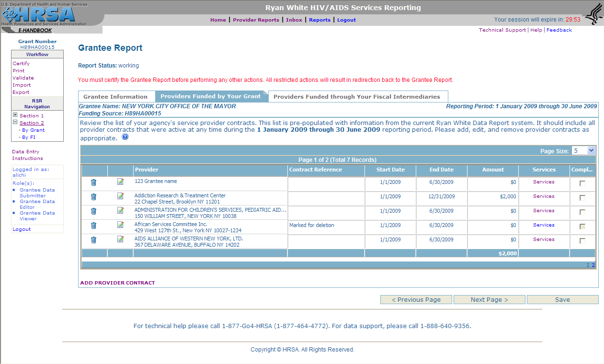Check Complete box for Addiction Research & Treatment
The height and width of the screenshot is (364, 604).
click(x=582, y=198)
